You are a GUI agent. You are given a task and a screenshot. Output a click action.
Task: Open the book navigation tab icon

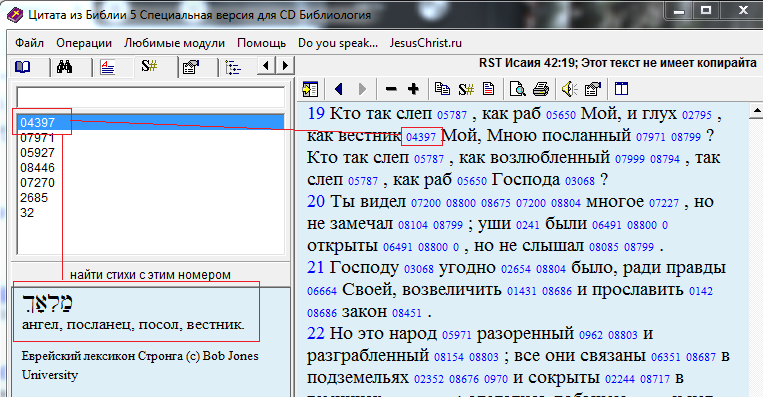[x=23, y=67]
